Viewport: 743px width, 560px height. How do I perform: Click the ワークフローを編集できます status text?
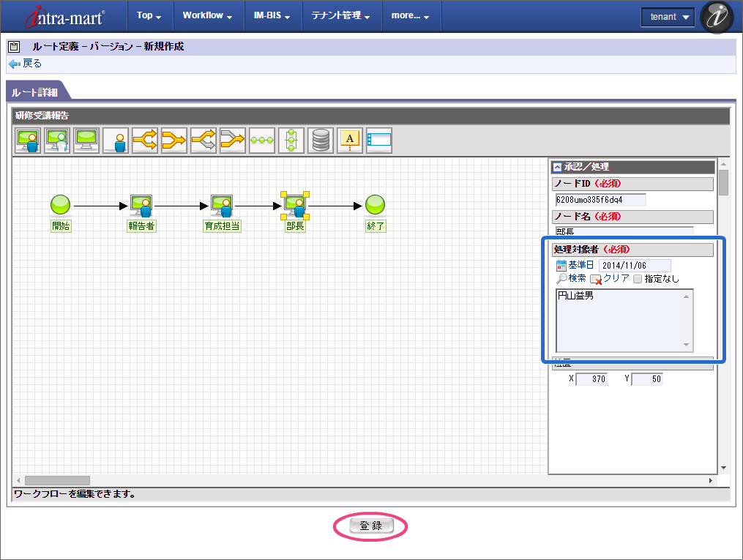pyautogui.click(x=75, y=494)
